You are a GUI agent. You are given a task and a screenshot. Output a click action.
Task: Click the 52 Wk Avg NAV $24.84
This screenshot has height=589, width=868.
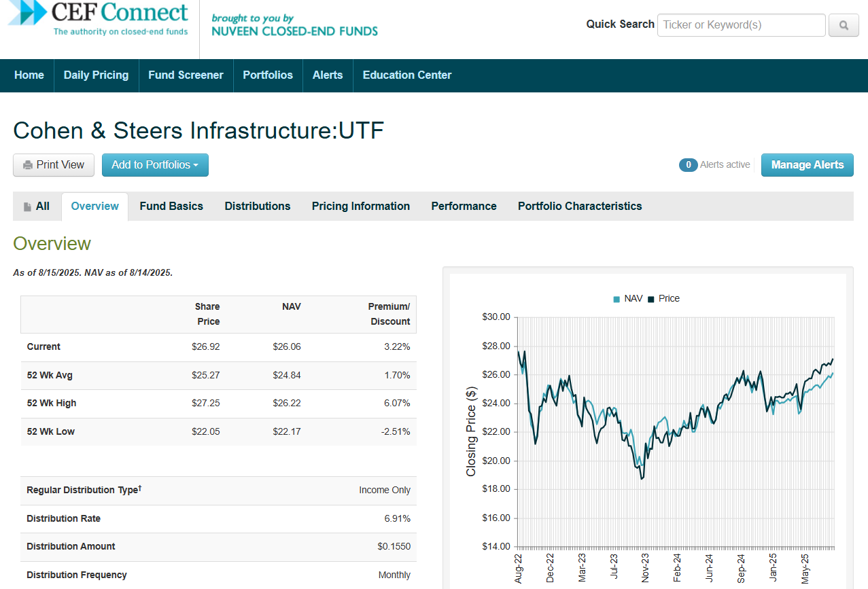tap(286, 375)
